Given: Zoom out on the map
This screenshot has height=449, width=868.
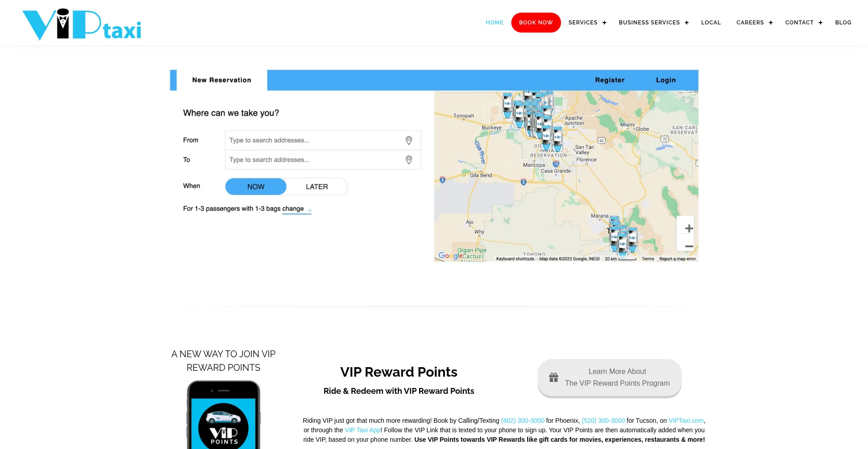Looking at the screenshot, I should (689, 246).
